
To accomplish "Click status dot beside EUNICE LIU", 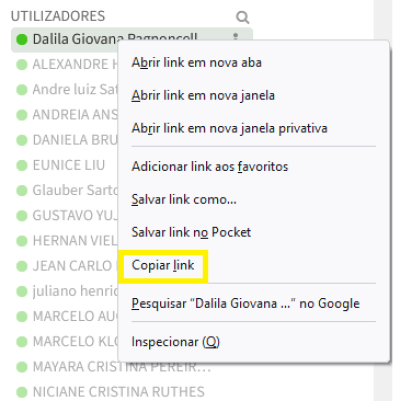I will pyautogui.click(x=22, y=165).
